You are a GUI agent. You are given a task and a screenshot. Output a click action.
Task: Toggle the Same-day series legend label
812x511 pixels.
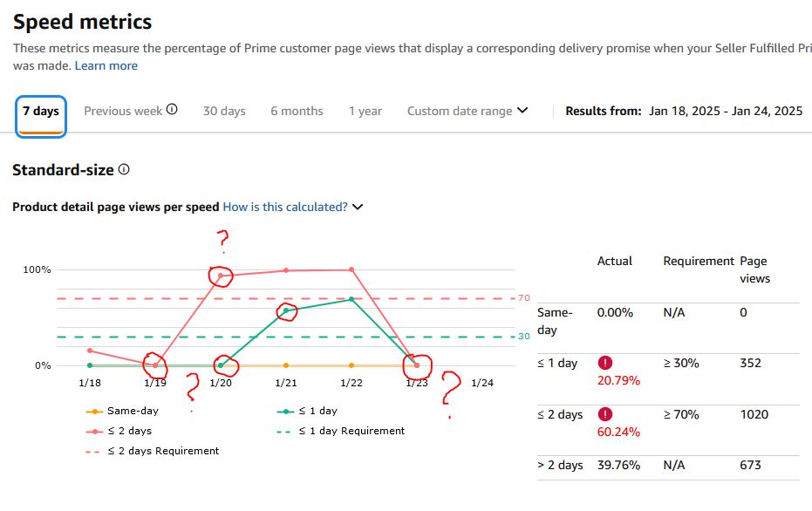[133, 411]
